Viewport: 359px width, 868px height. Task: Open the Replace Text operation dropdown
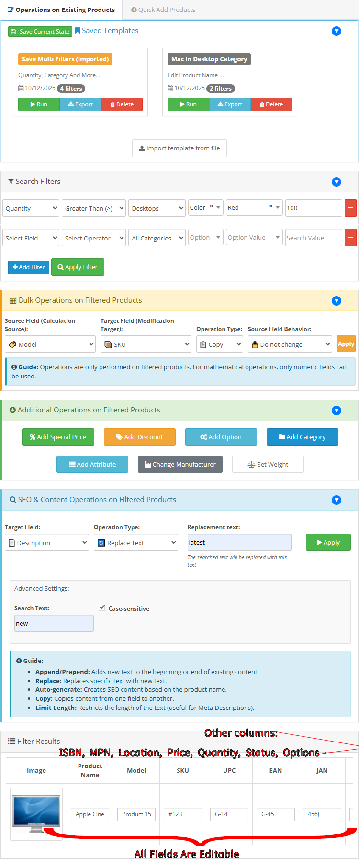[136, 543]
